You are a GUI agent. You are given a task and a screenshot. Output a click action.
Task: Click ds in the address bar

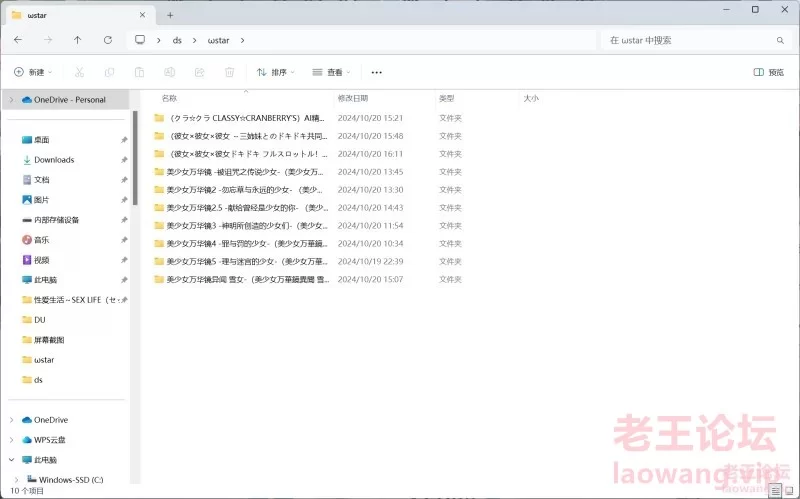pyautogui.click(x=177, y=40)
